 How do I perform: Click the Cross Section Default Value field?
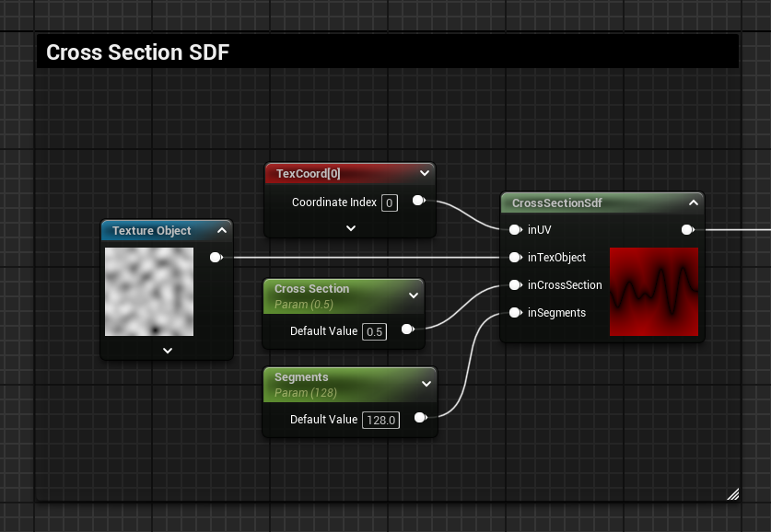pyautogui.click(x=374, y=331)
